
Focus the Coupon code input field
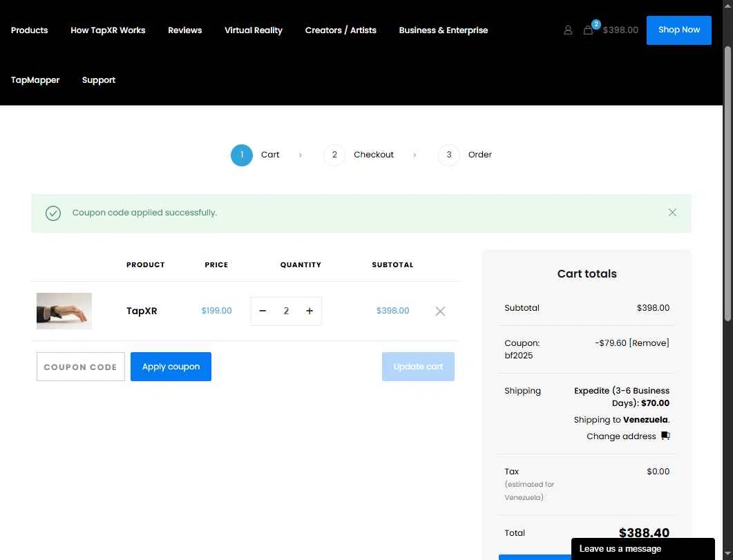pos(80,367)
